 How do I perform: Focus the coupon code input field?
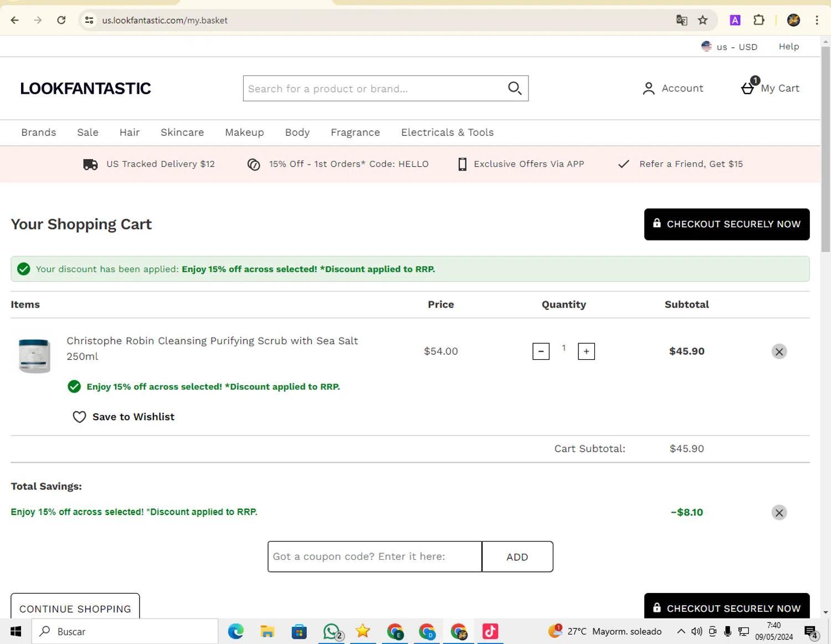375,557
